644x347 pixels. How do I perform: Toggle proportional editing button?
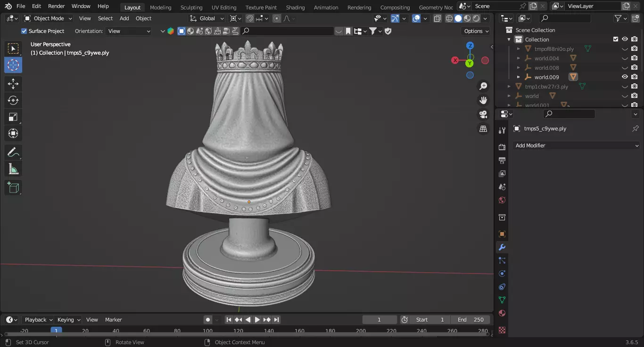pos(277,18)
